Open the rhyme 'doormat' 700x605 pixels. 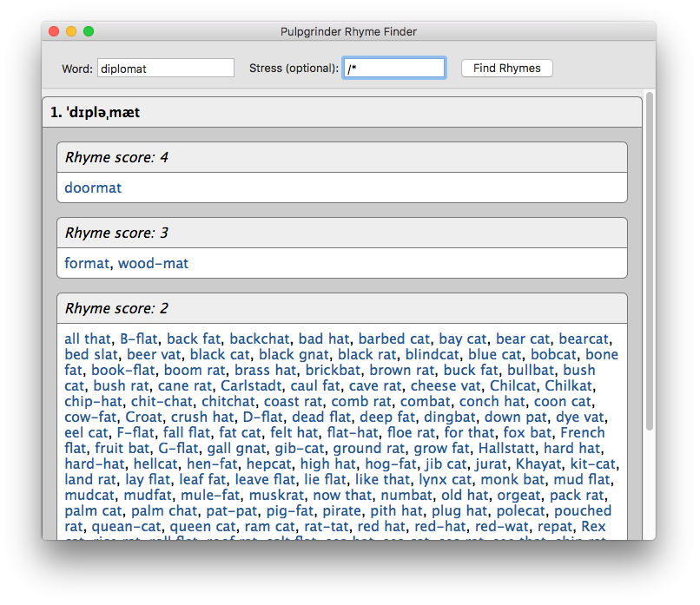[x=93, y=187]
